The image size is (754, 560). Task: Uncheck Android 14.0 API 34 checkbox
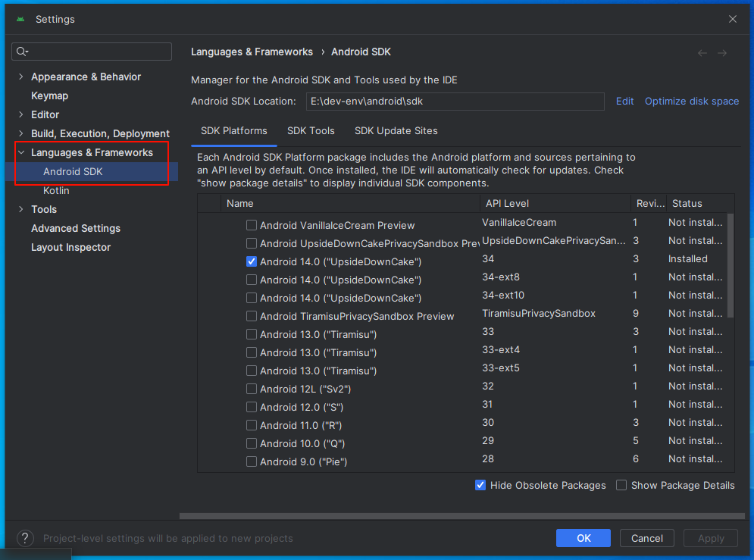251,261
